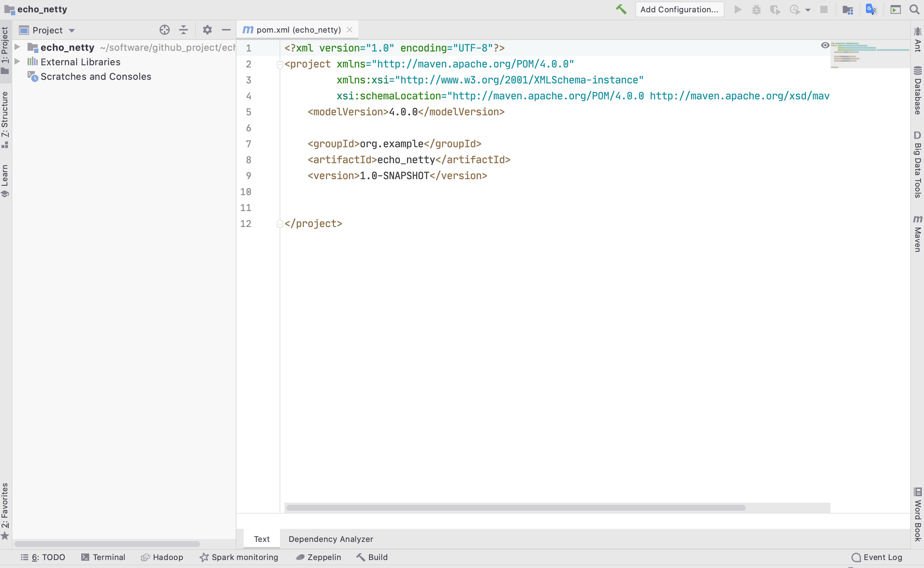Click the Build Project hammer icon
Viewport: 924px width, 568px height.
coord(621,9)
